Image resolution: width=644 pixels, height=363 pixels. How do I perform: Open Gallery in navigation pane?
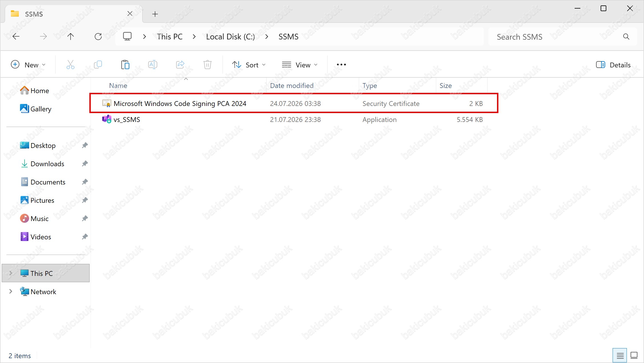coord(36,109)
